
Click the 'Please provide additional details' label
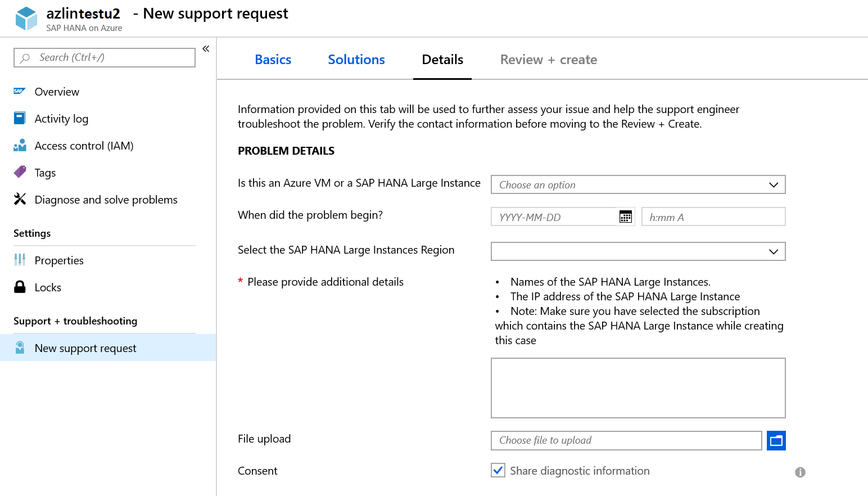tap(325, 282)
